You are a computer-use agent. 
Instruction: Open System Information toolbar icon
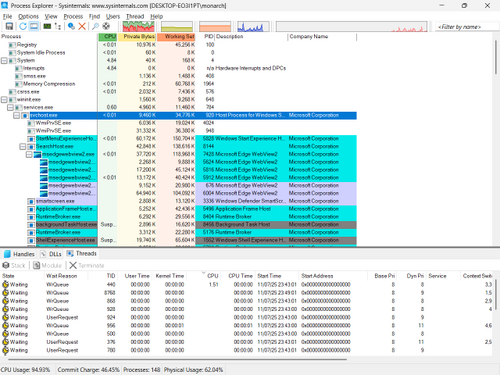point(47,26)
